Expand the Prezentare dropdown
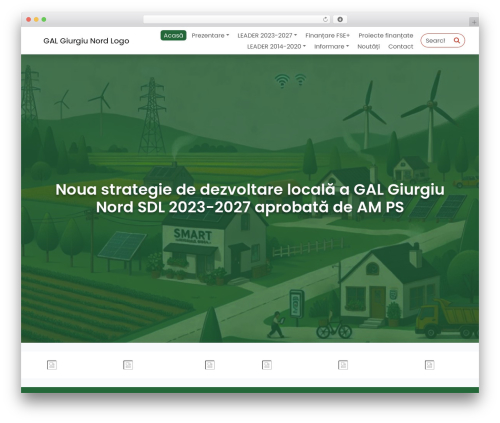The width and height of the screenshot is (500, 423). pyautogui.click(x=210, y=35)
